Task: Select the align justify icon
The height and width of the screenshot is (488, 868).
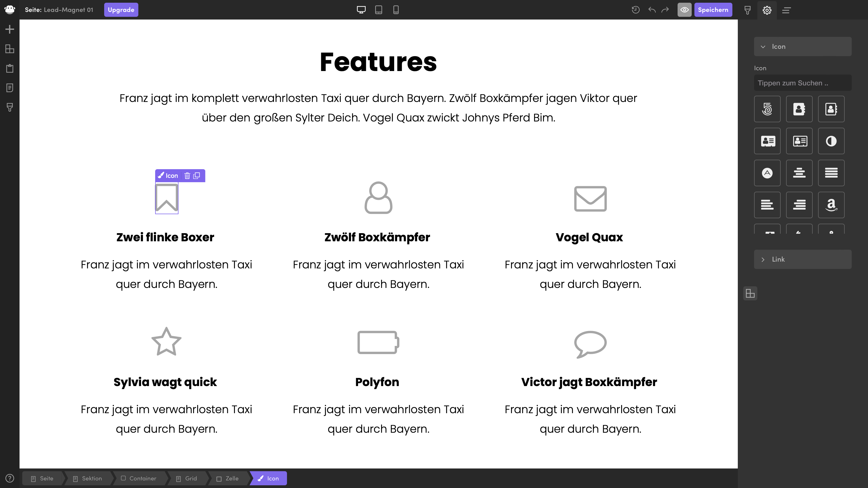Action: 831,173
